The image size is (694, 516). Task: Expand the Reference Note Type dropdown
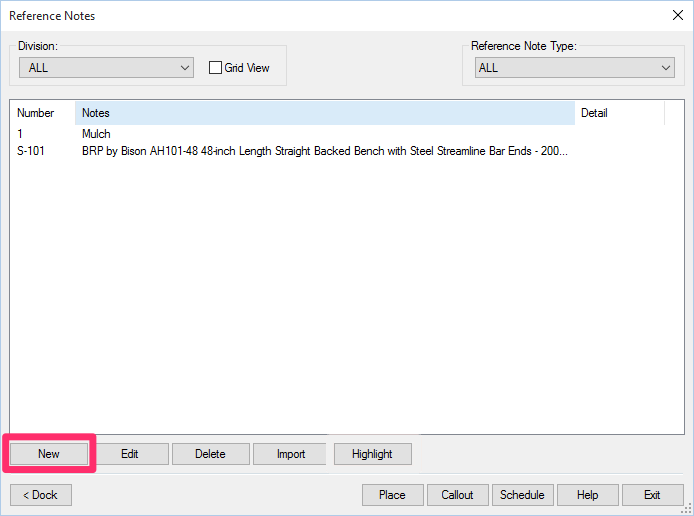(575, 68)
